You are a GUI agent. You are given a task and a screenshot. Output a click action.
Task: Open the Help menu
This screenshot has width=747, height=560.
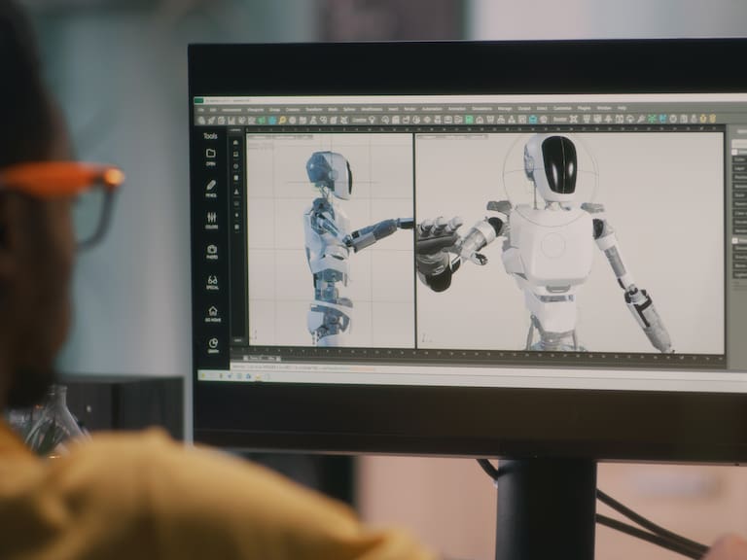[x=622, y=109]
